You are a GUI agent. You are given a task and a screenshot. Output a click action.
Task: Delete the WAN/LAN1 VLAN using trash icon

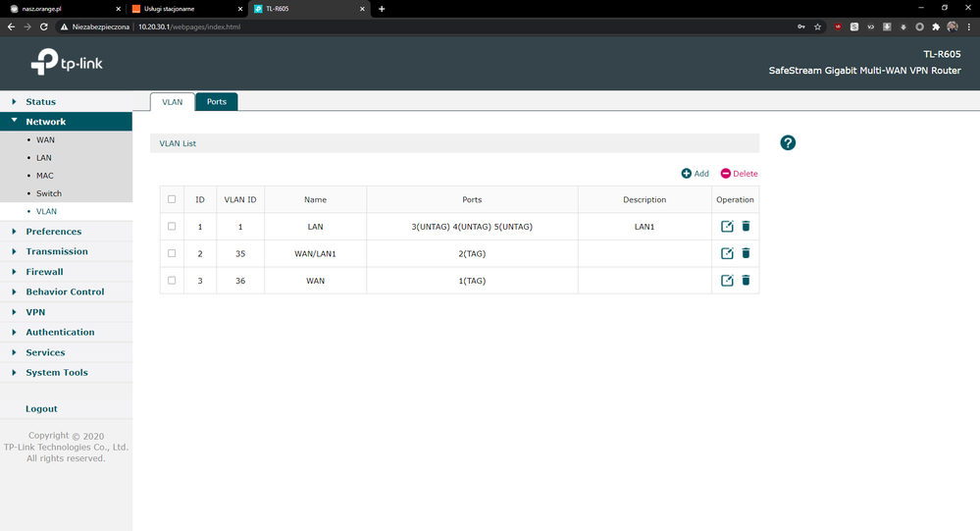pyautogui.click(x=746, y=253)
